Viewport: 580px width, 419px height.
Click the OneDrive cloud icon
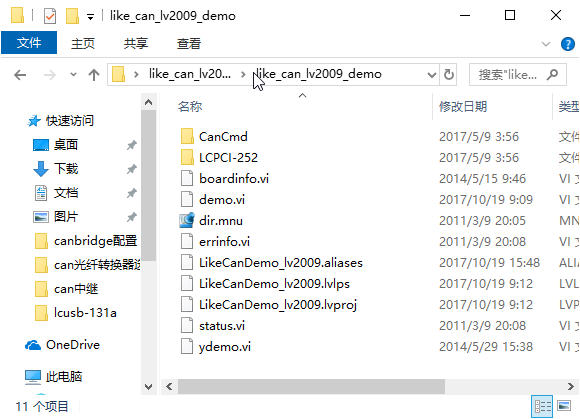(x=33, y=345)
